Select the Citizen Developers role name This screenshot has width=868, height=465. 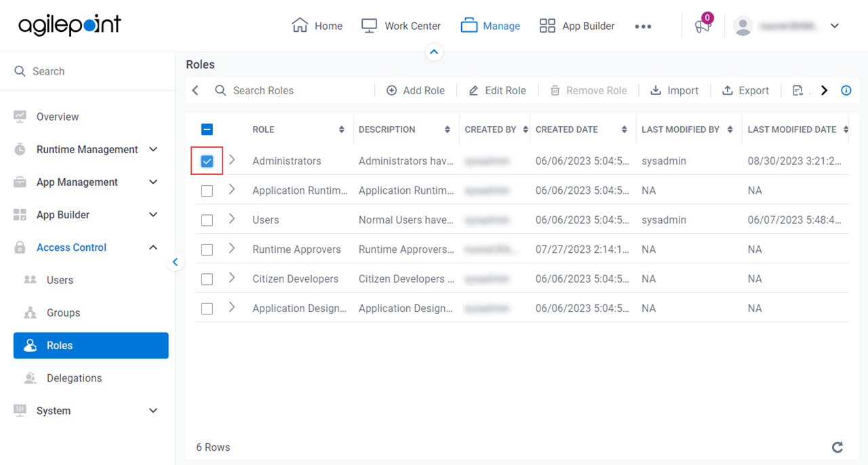296,279
